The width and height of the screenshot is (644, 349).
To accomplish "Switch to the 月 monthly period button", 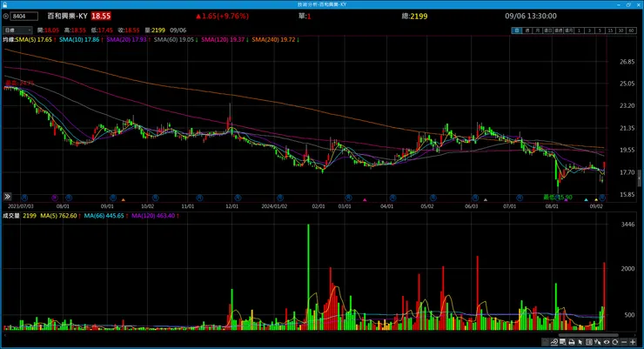I will (x=537, y=30).
